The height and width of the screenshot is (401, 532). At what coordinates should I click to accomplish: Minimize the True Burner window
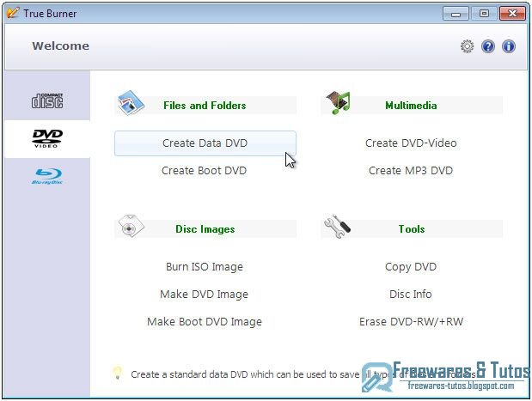(456, 14)
